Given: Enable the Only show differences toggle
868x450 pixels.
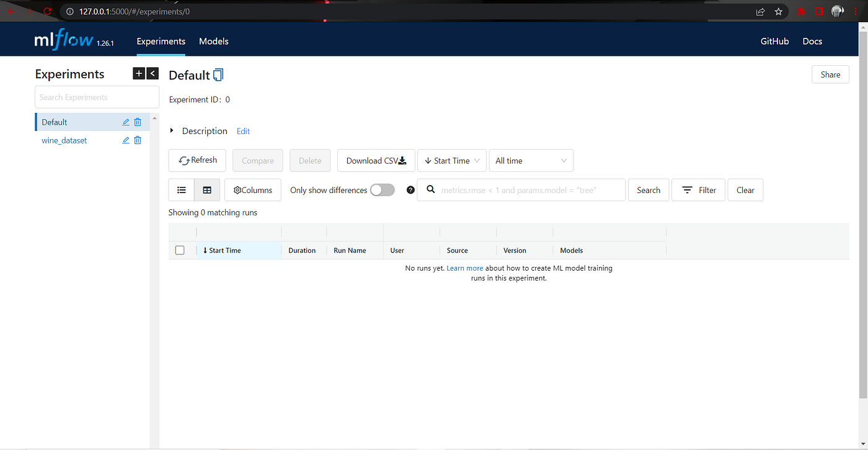Looking at the screenshot, I should tap(382, 189).
